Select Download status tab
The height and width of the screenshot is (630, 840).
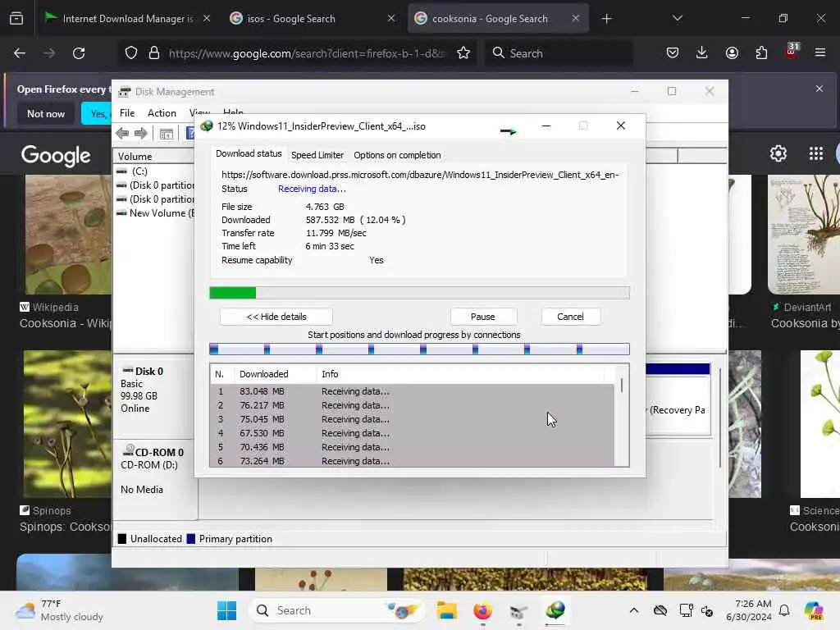pyautogui.click(x=249, y=153)
